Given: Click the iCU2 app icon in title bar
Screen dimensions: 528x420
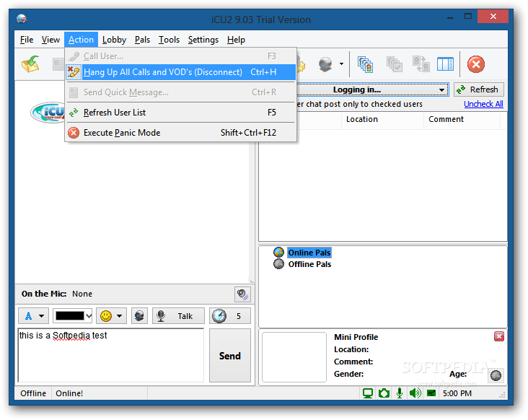Looking at the screenshot, I should [22, 19].
